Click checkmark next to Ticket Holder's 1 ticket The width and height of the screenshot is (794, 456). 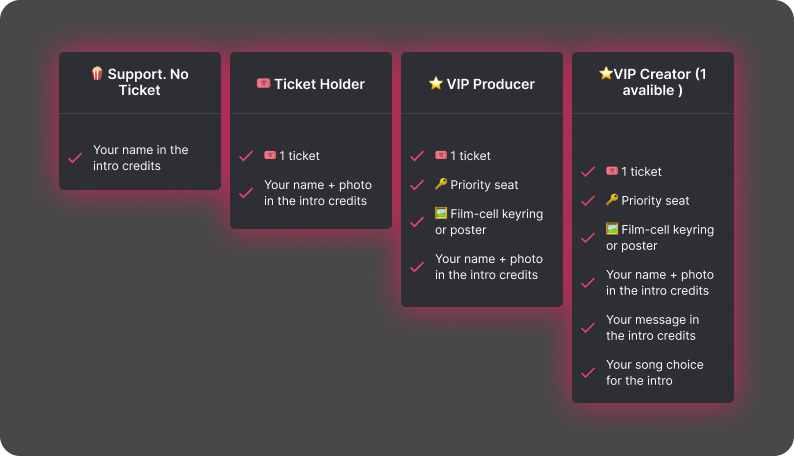[246, 156]
